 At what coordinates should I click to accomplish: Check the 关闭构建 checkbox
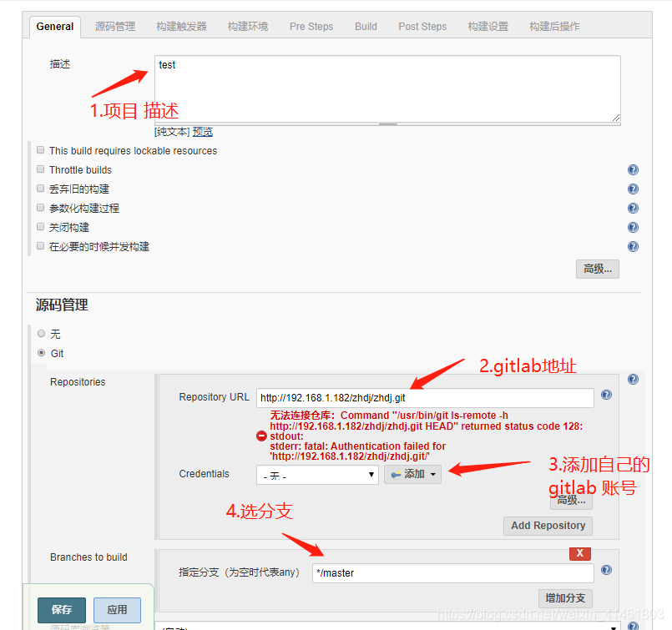coord(40,227)
